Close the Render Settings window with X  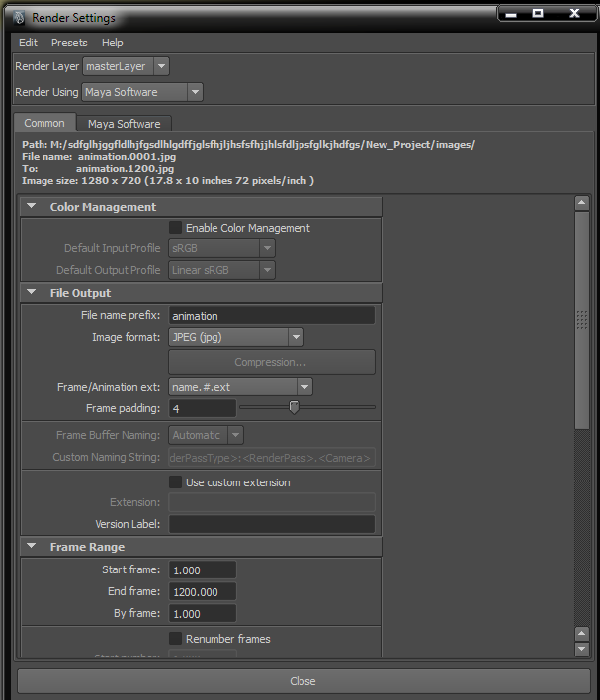[x=575, y=14]
